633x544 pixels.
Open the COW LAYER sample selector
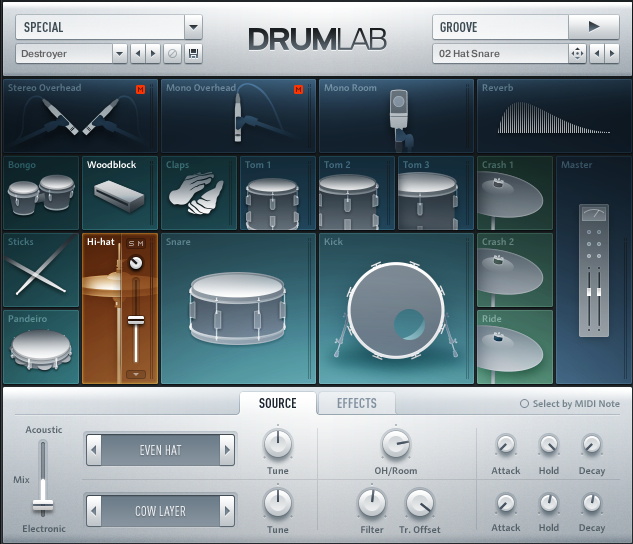click(160, 511)
